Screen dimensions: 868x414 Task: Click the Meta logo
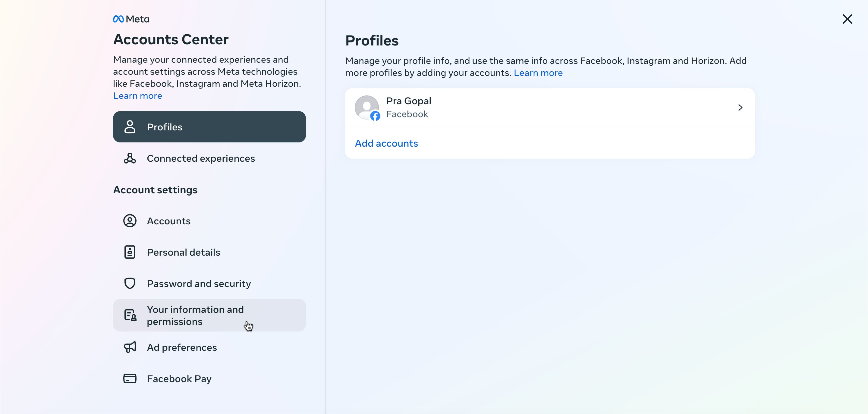[x=131, y=19]
